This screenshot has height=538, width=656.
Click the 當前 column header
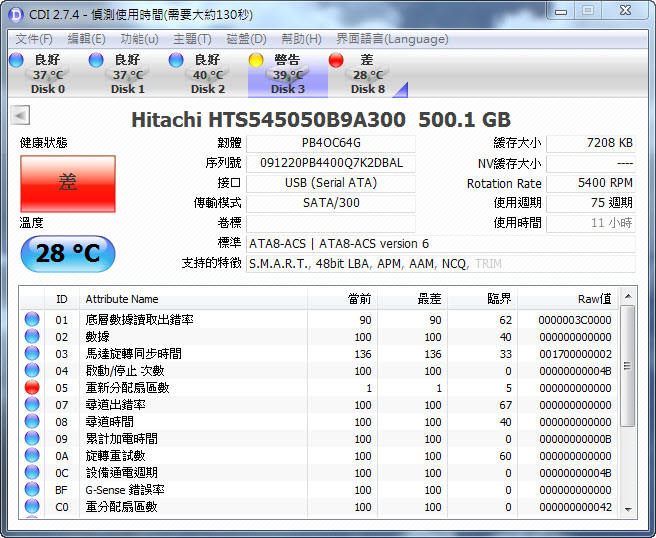[x=343, y=299]
